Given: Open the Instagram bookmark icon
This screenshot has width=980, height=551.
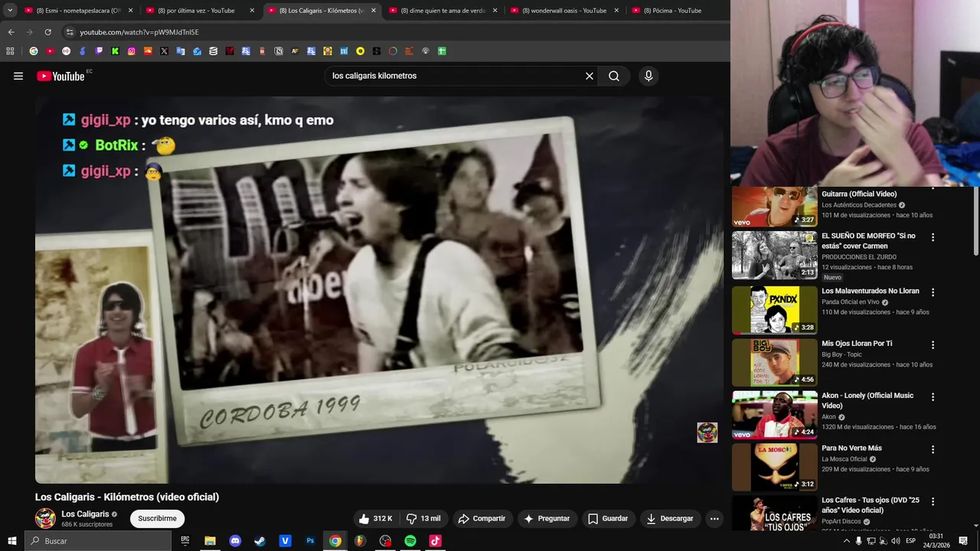Looking at the screenshot, I should coord(132,51).
